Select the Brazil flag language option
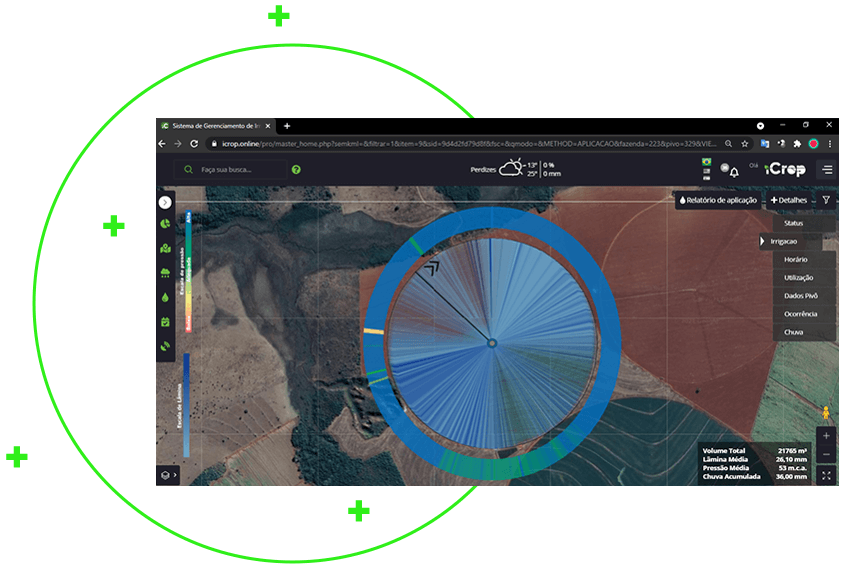Image resolution: width=849 pixels, height=570 pixels. (x=707, y=161)
